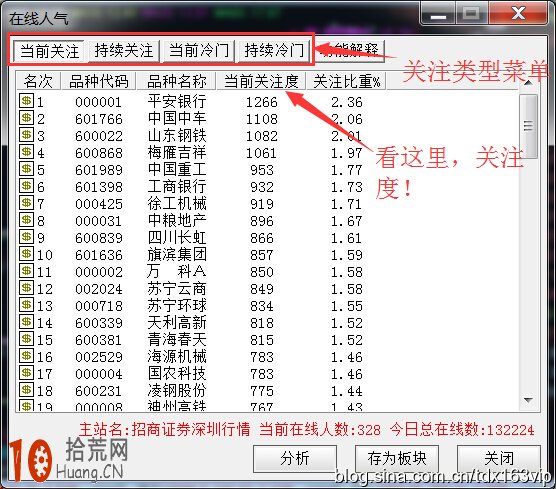The image size is (556, 489).
Task: Sort by the 关注比重% column header
Action: 346,81
